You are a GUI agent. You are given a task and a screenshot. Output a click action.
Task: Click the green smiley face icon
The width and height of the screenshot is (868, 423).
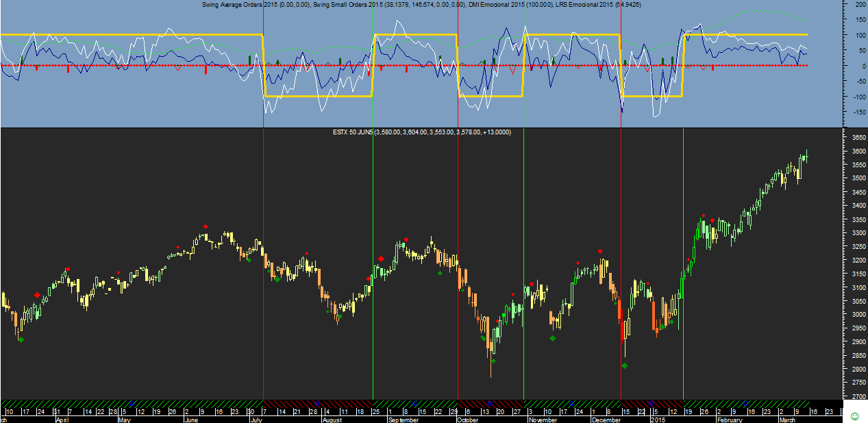pos(854,416)
